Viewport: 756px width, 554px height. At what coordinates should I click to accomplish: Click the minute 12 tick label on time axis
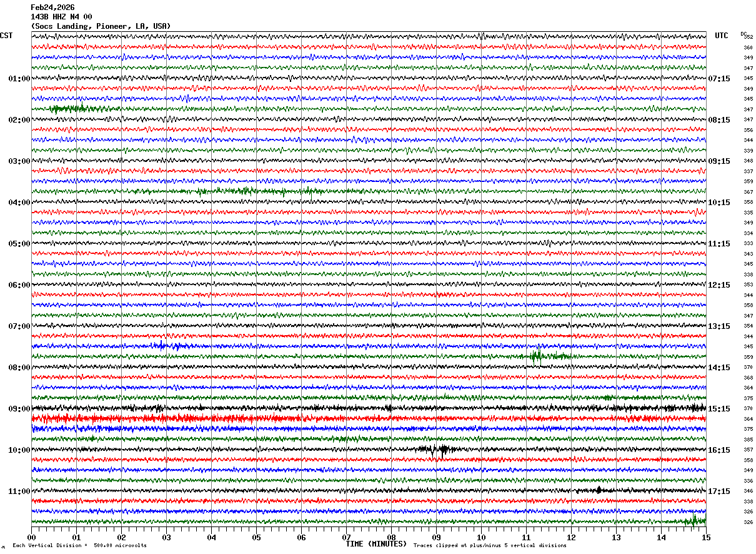click(x=571, y=537)
